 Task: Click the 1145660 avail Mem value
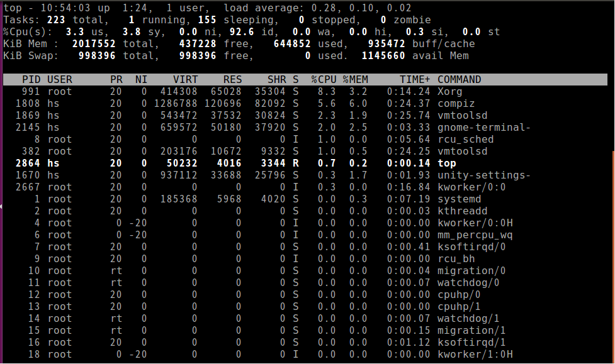point(383,56)
